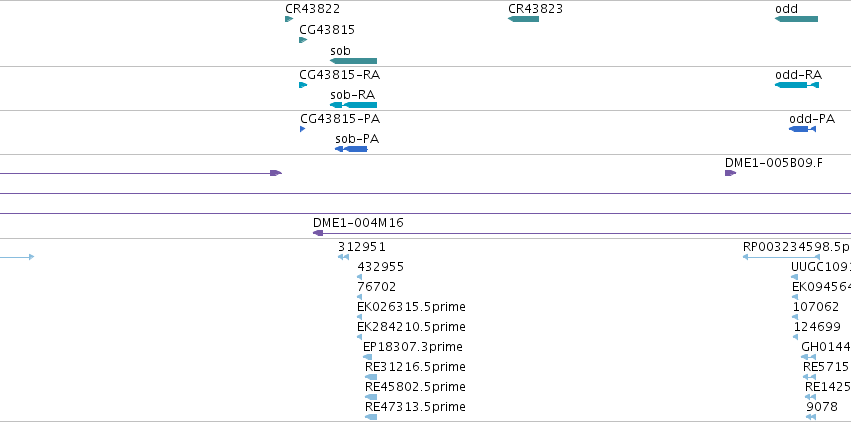This screenshot has height=422, width=851.
Task: Click the CR43822 gene label
Action: point(313,9)
